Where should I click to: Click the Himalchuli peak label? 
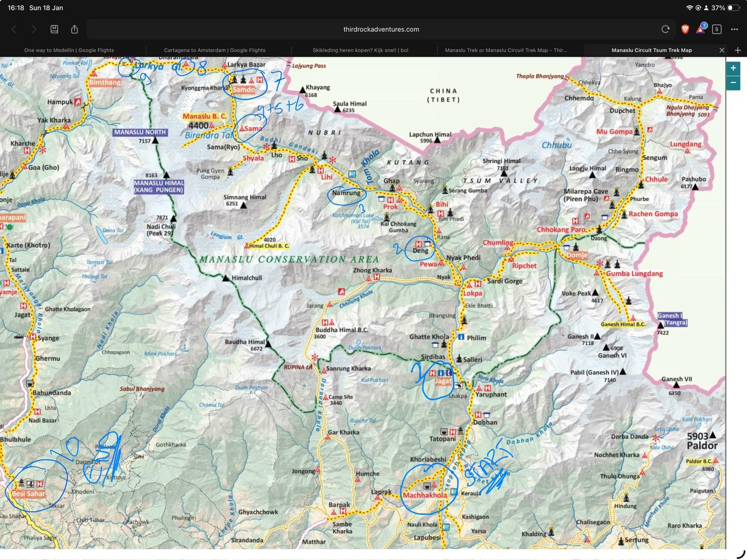[247, 278]
